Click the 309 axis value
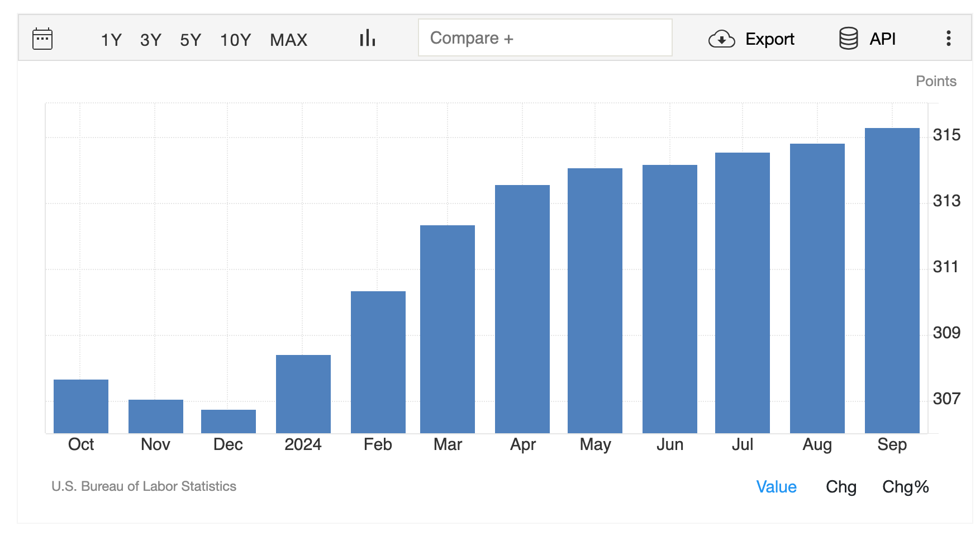Viewport: 980px width, 540px height. point(946,333)
